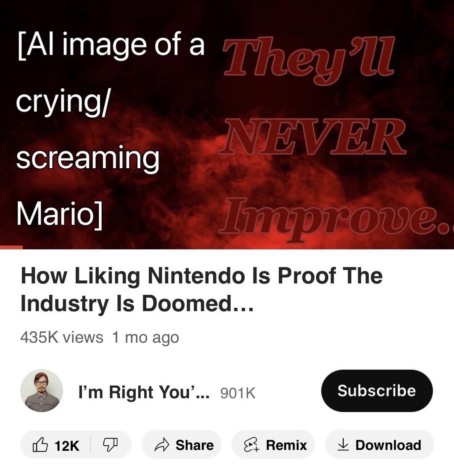This screenshot has height=476, width=454.
Task: Click the Remix button label
Action: (286, 445)
